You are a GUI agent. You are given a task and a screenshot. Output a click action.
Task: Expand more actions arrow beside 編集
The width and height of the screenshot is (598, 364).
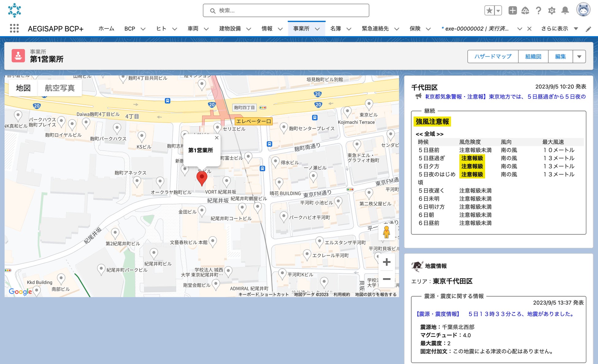pyautogui.click(x=579, y=57)
